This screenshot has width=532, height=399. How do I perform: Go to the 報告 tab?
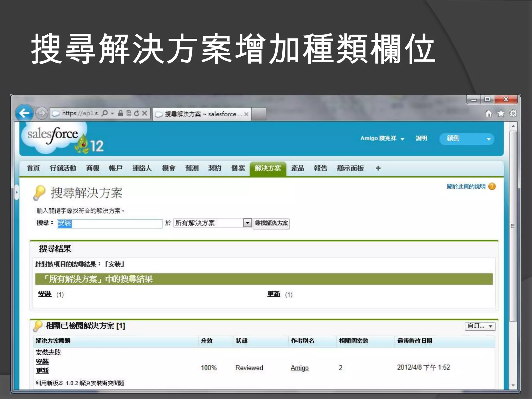(x=321, y=168)
